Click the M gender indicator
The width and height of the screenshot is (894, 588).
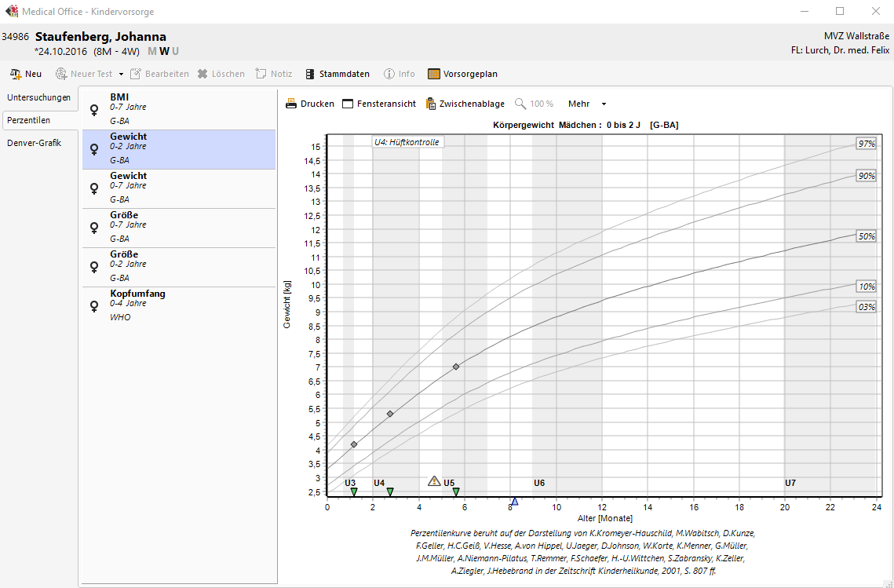point(152,51)
